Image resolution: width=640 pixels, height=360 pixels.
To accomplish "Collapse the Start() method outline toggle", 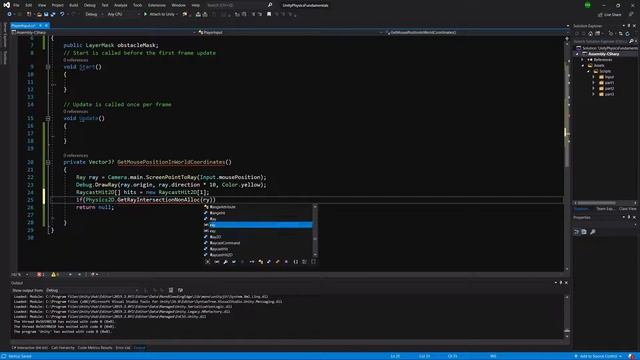I will coord(48,67).
